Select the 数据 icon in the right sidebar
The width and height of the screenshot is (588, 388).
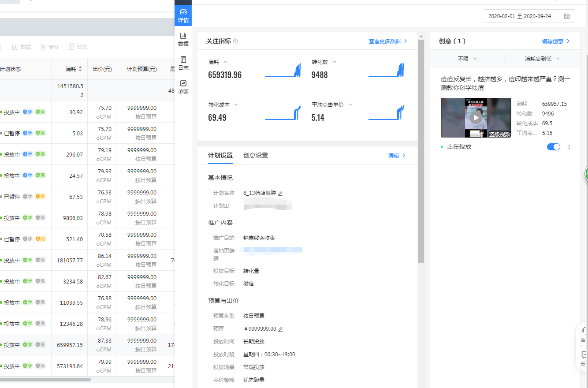pyautogui.click(x=183, y=39)
